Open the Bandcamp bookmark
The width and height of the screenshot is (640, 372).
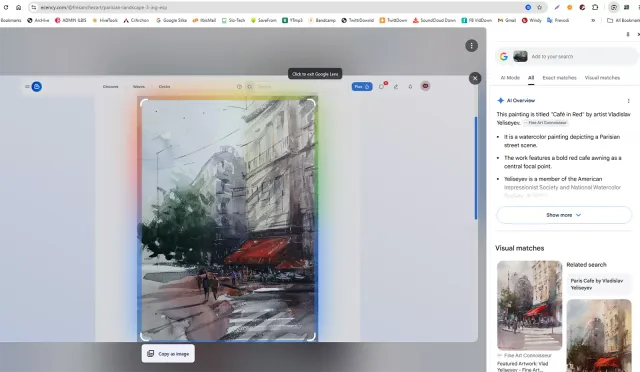point(322,20)
